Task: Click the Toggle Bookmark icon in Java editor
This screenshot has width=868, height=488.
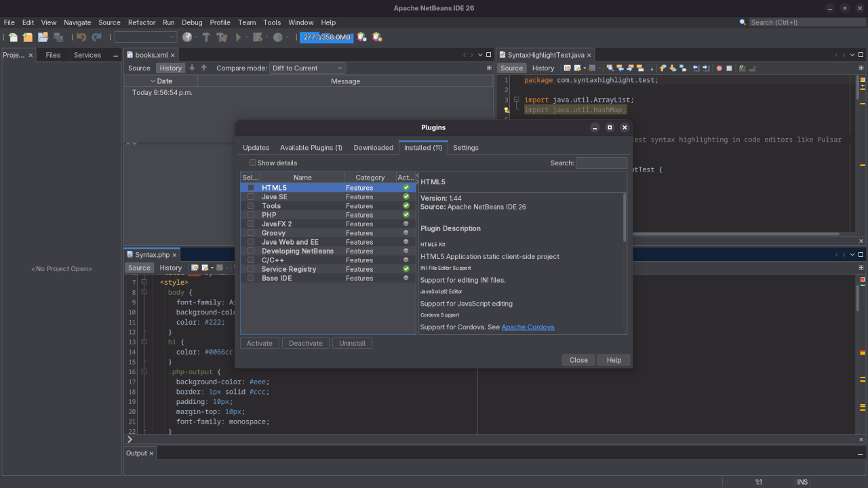Action: point(683,68)
